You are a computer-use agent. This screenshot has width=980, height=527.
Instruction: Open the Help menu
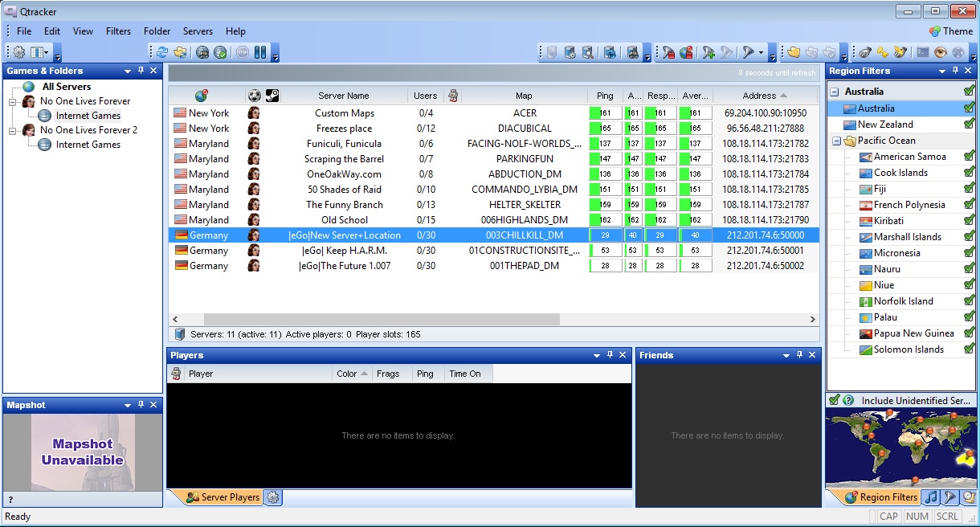(235, 31)
